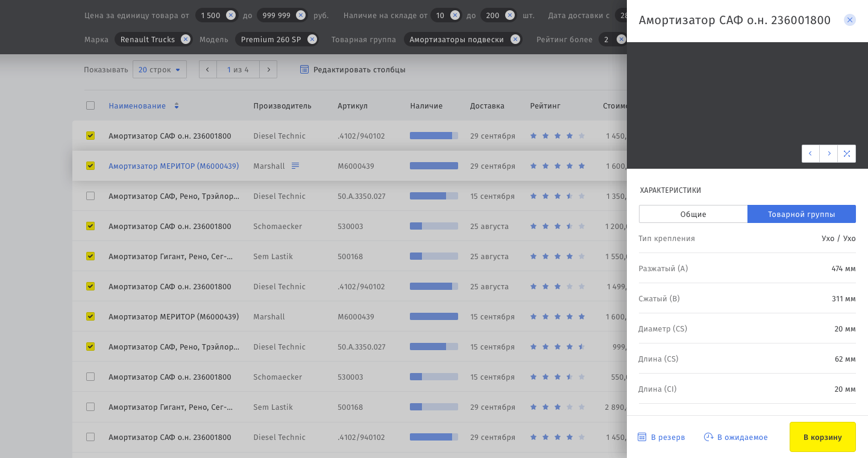Click stock bar in Schomaecker 25 августа row
The image size is (868, 458).
[x=434, y=226]
